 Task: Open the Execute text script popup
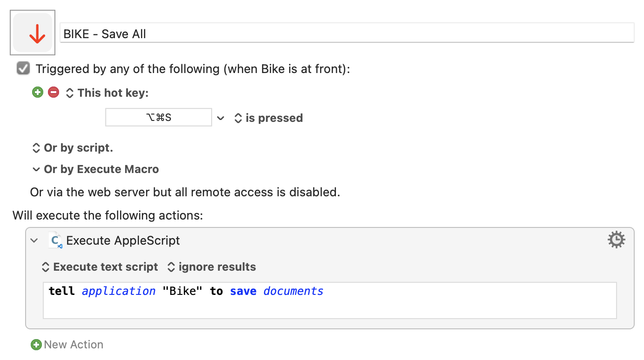pos(100,267)
